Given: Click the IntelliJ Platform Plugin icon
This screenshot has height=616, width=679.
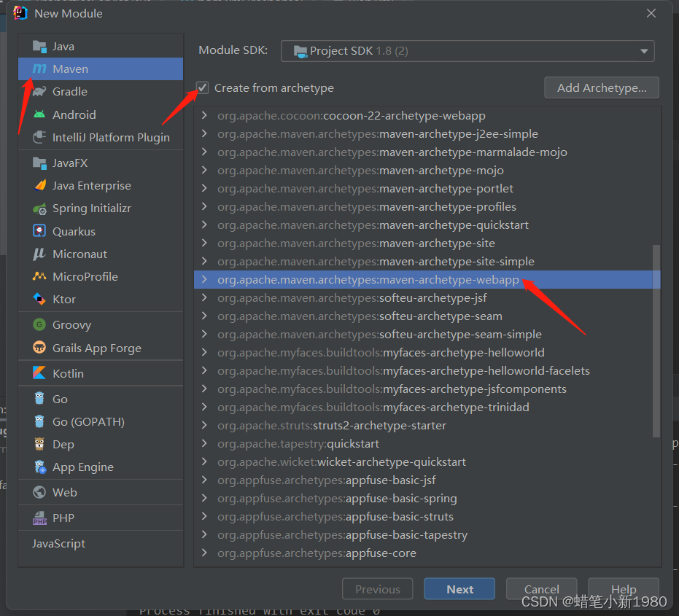Looking at the screenshot, I should [x=39, y=137].
